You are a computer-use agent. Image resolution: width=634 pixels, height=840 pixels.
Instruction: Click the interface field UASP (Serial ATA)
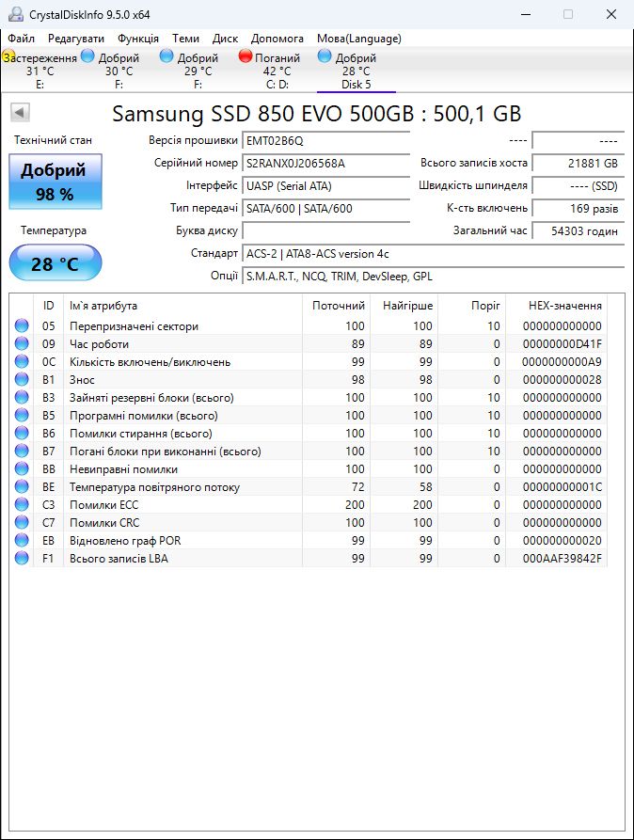325,186
